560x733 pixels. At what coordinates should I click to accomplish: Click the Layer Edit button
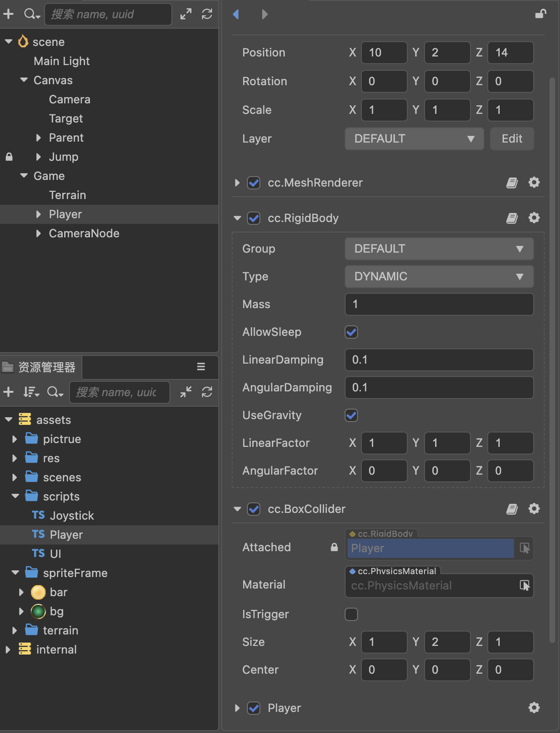(512, 139)
